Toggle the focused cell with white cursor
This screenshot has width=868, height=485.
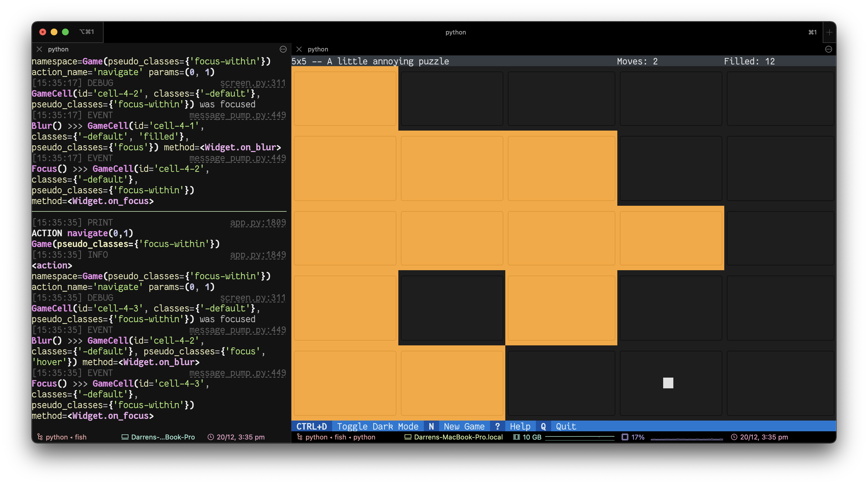point(671,383)
